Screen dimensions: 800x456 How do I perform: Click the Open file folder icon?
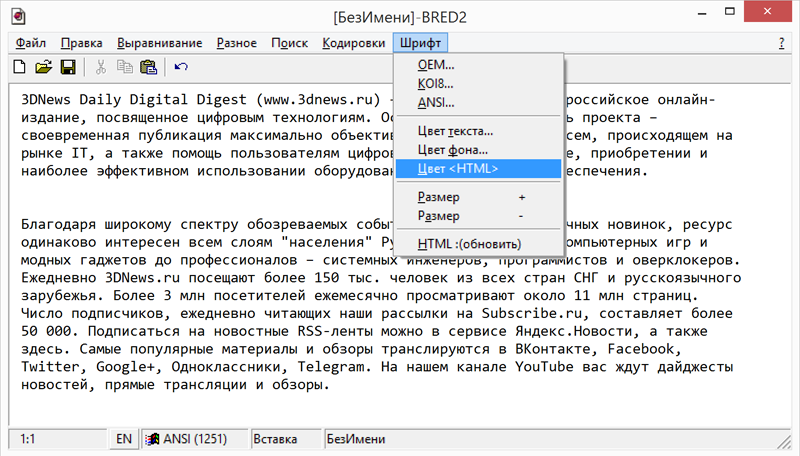[44, 67]
